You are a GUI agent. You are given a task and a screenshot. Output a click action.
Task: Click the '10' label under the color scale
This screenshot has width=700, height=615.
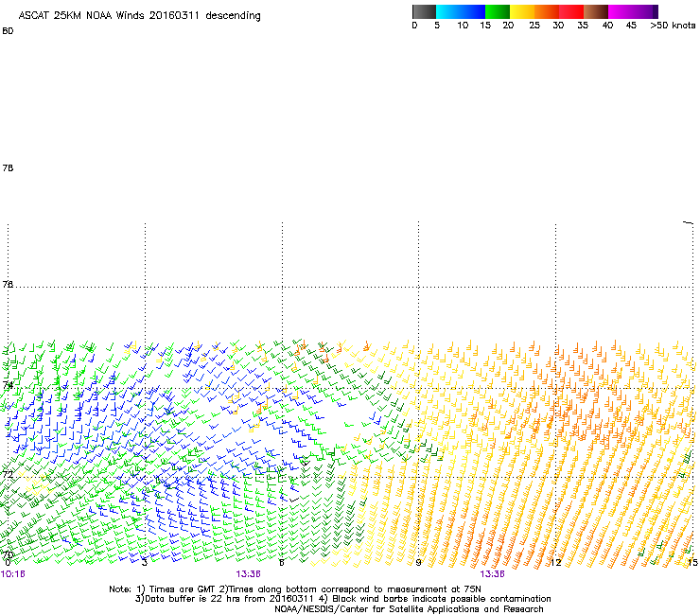[x=463, y=26]
